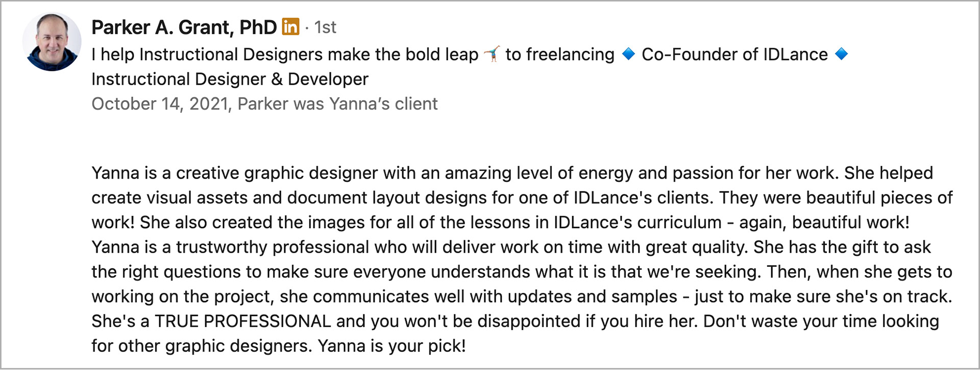Viewport: 980px width, 372px height.
Task: Click the 'Instructional Designer & Developer' line
Action: [230, 80]
